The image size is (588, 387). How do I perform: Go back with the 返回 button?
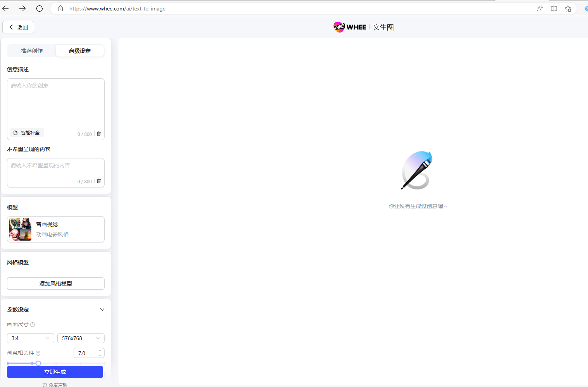tap(18, 27)
